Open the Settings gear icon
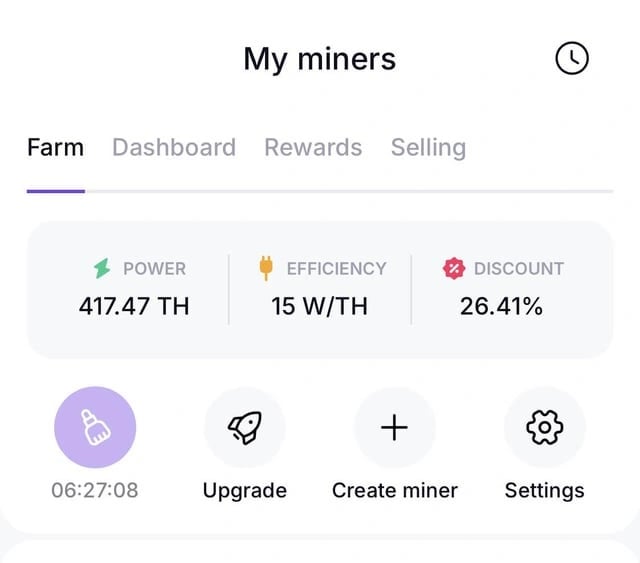This screenshot has height=563, width=640. click(x=544, y=428)
